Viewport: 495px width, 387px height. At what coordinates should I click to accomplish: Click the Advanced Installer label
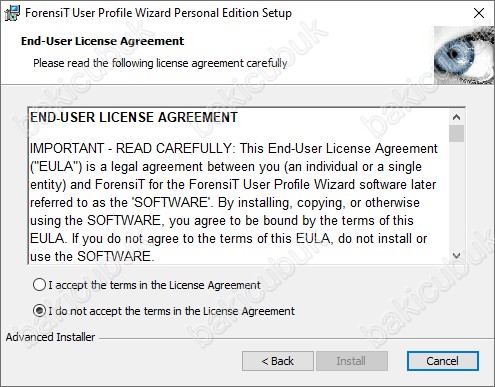coord(50,337)
